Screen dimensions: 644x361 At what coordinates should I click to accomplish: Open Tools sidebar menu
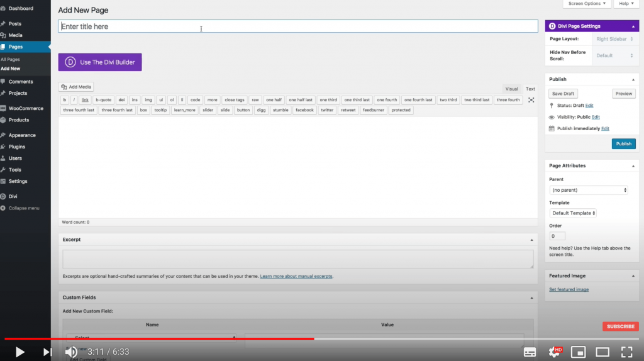click(x=15, y=170)
